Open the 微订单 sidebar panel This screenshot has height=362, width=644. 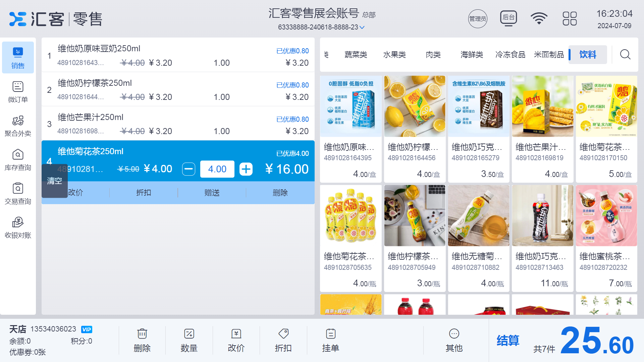coord(18,91)
